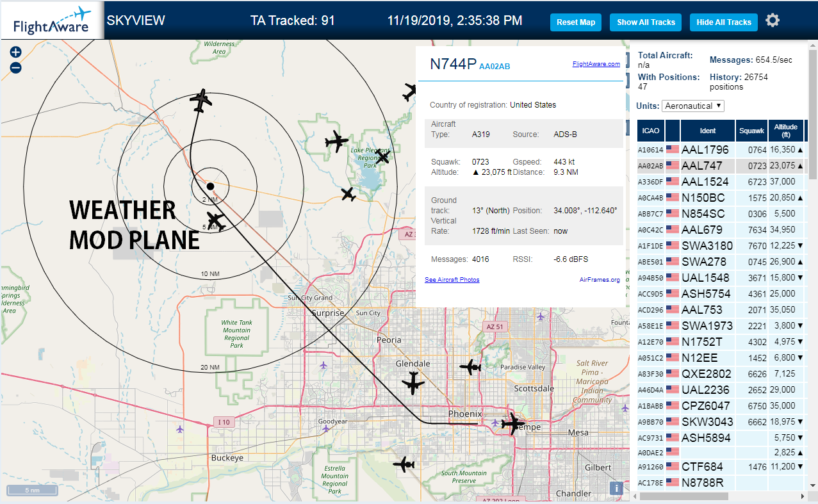
Task: Select the aircraft icon just below the Glendale label
Action: (x=413, y=384)
